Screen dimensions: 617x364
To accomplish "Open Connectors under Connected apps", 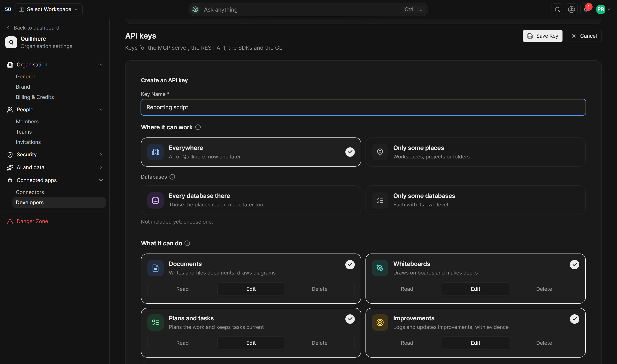I will click(x=30, y=192).
